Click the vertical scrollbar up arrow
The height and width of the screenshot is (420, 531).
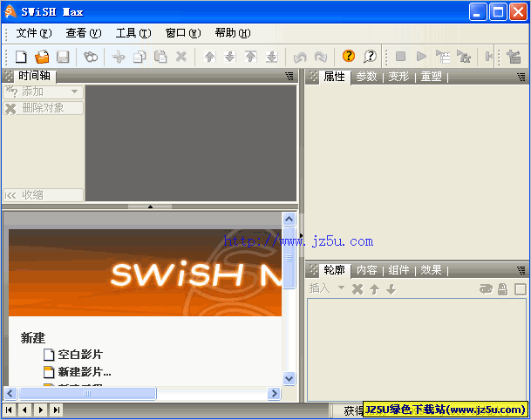tap(289, 220)
